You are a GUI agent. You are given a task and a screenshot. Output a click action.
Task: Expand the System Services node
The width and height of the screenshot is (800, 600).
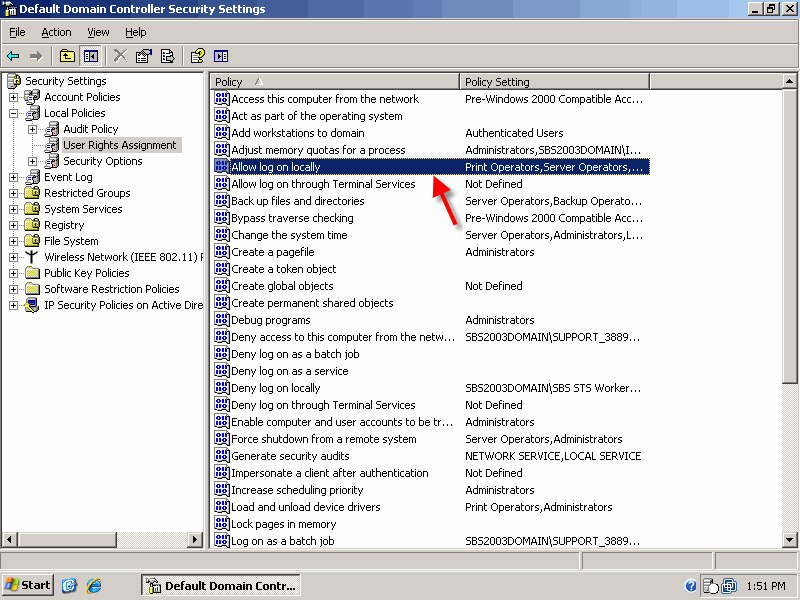(14, 209)
